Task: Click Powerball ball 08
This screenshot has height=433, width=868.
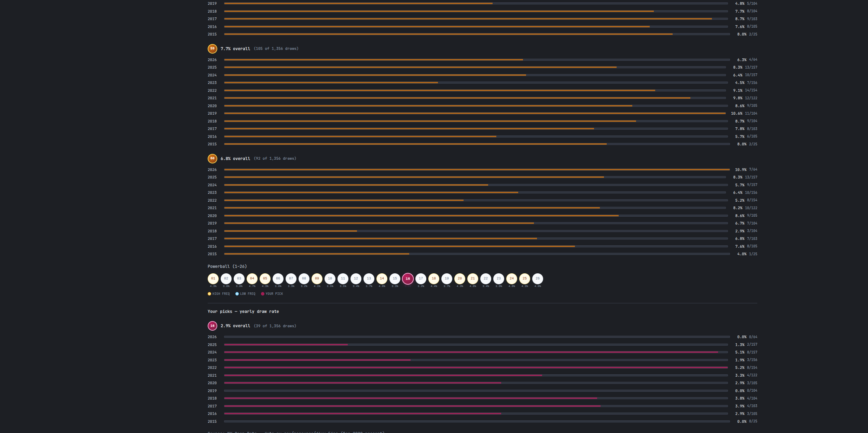Action: pyautogui.click(x=304, y=278)
